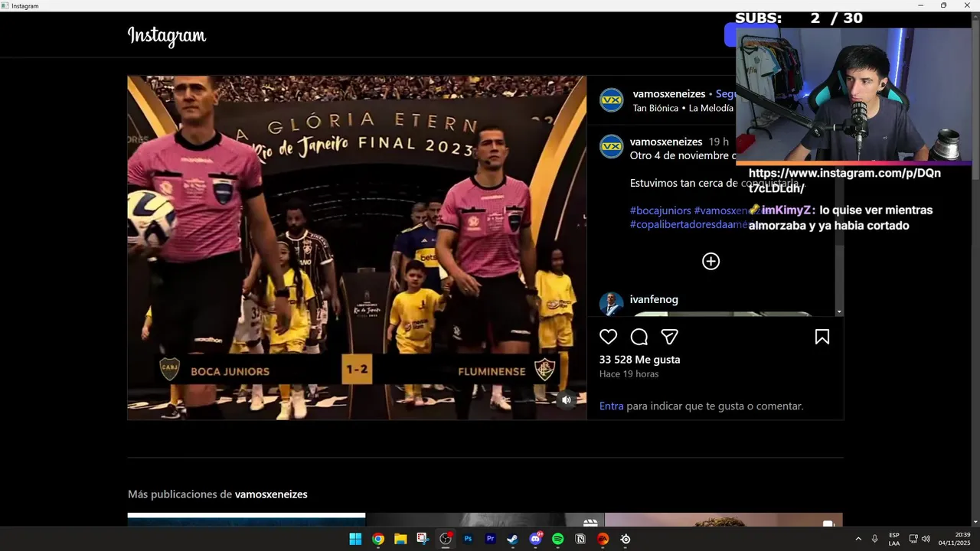The image size is (980, 551).
Task: Open vamosxeneizes username in post header
Action: (669, 94)
